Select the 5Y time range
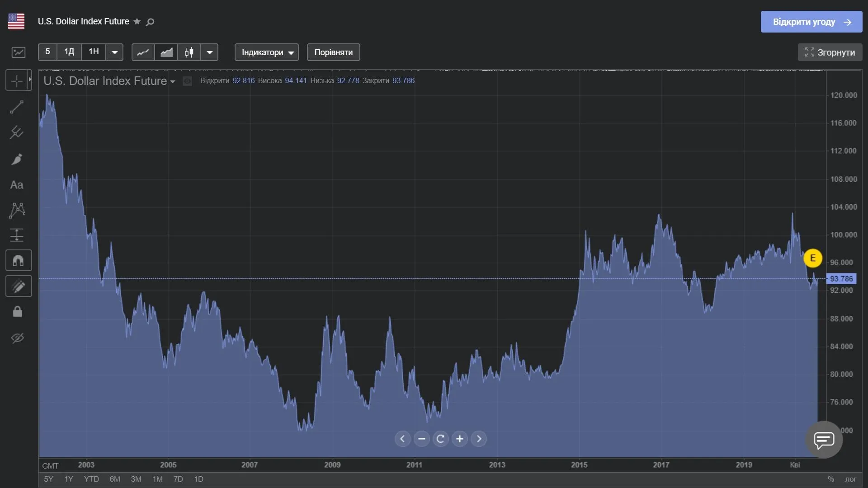Screen dimensions: 868x488 48,479
